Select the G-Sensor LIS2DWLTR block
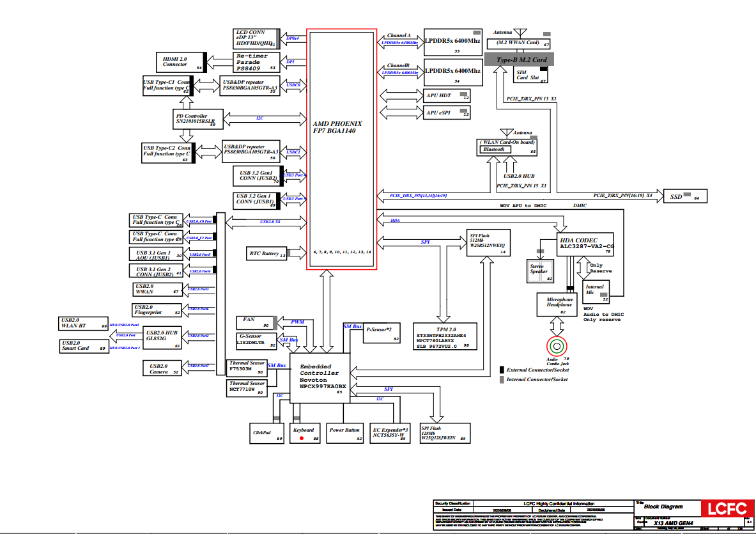 pyautogui.click(x=256, y=341)
